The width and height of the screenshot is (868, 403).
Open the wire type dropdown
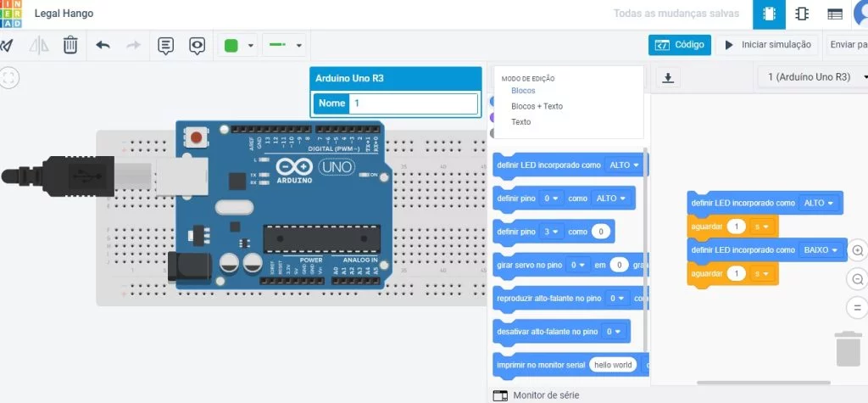(x=283, y=46)
